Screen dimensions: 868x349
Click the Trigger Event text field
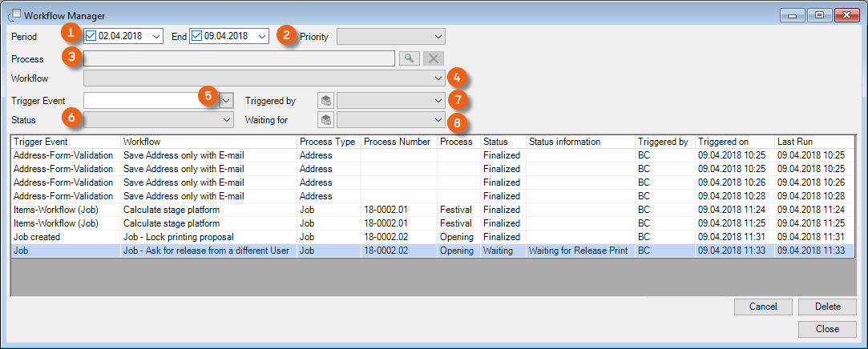141,100
